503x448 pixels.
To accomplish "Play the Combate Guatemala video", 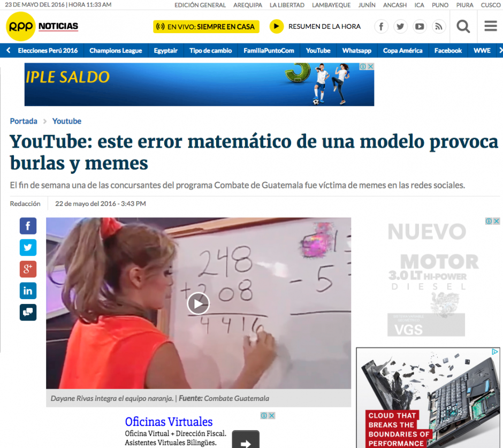I will click(x=198, y=303).
